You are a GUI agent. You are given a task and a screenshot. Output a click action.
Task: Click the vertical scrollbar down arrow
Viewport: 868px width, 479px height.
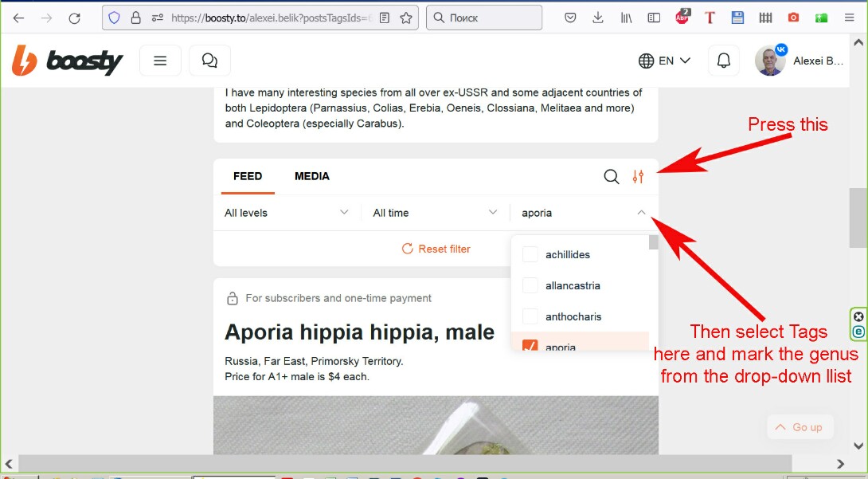tap(858, 446)
